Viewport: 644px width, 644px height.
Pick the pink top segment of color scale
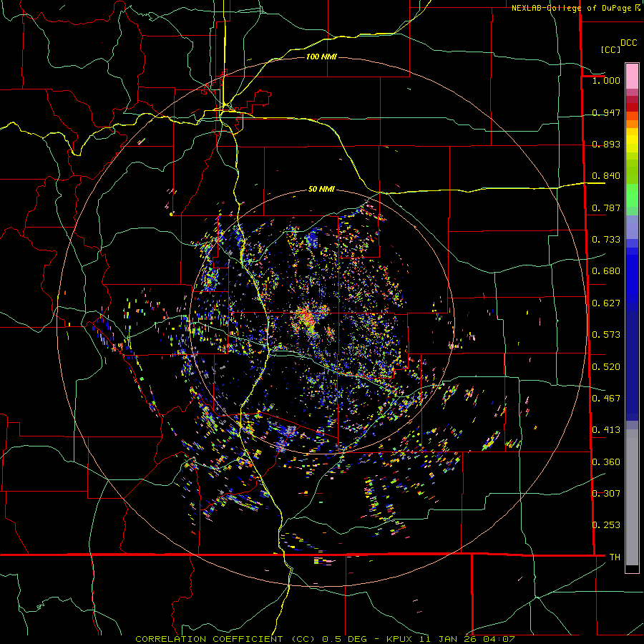tap(632, 77)
